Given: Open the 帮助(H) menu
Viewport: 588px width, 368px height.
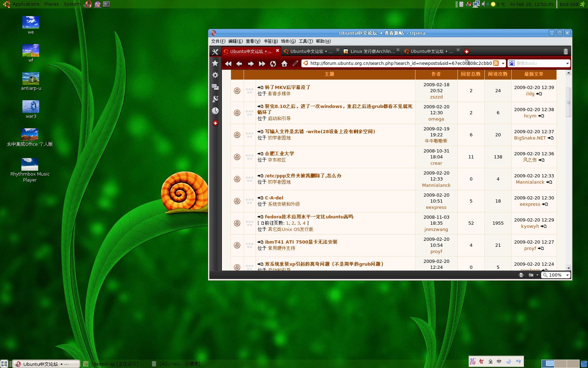Looking at the screenshot, I should click(323, 41).
